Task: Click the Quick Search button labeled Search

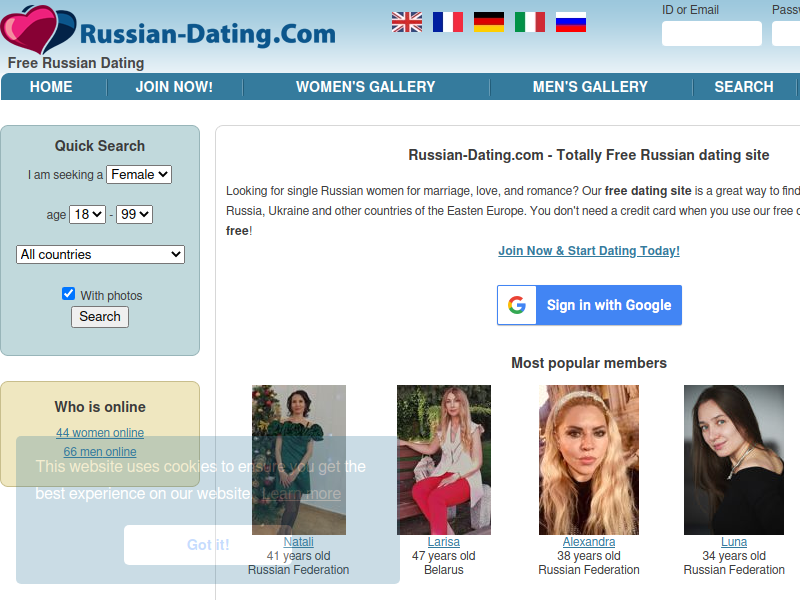Action: coord(100,317)
